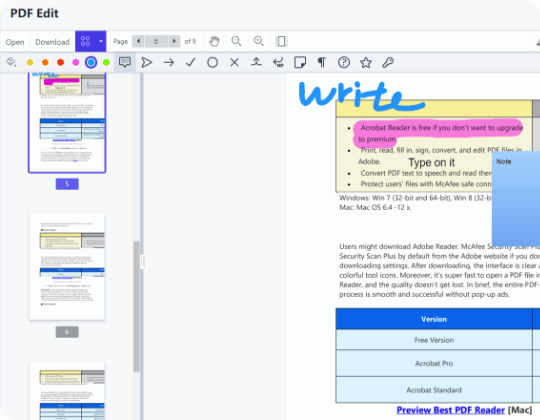This screenshot has height=420, width=540.
Task: Go to the previous page arrow
Action: (x=138, y=41)
